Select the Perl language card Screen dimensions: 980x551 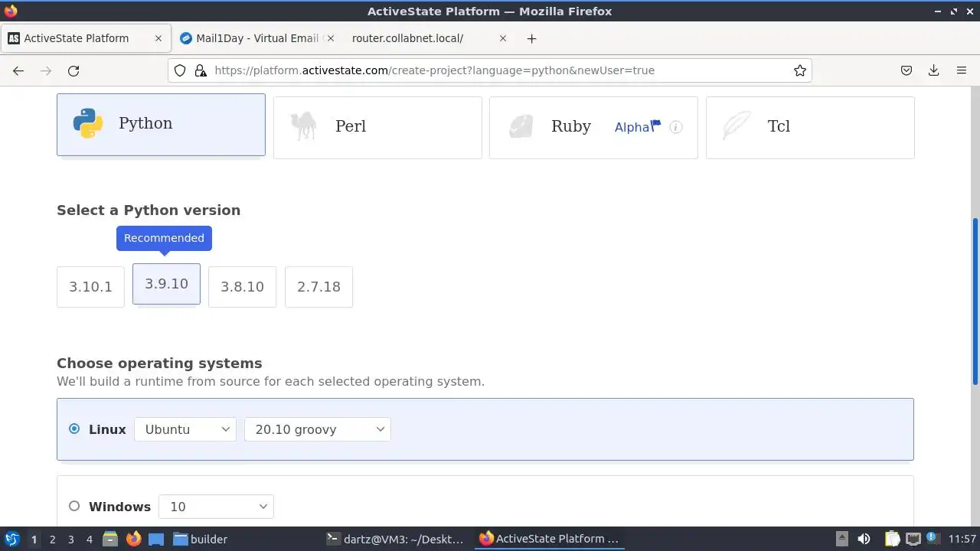coord(377,127)
